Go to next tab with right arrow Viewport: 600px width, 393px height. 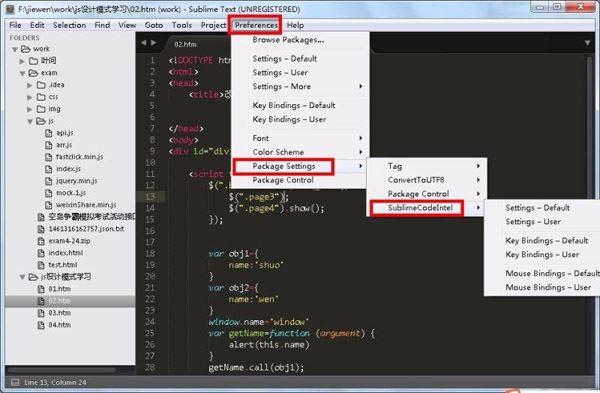[153, 43]
